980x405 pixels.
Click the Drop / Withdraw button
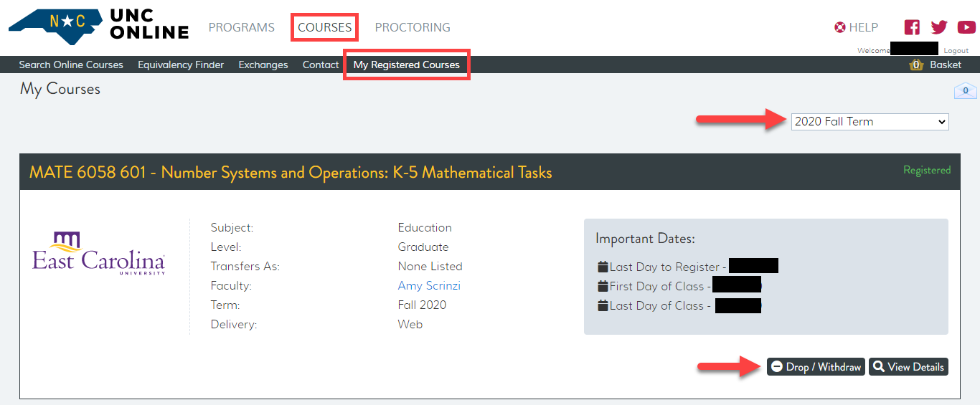click(x=816, y=367)
